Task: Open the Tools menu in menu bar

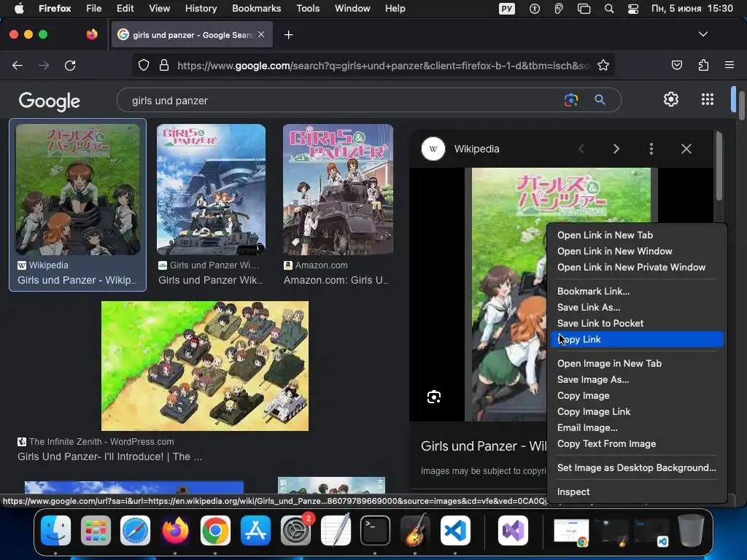Action: (308, 8)
